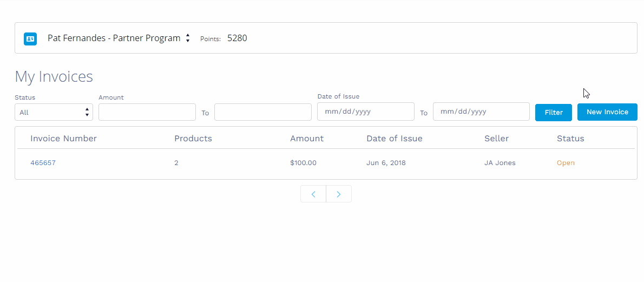The width and height of the screenshot is (644, 282).
Task: Click the Products count 2 cell
Action: coord(176,163)
